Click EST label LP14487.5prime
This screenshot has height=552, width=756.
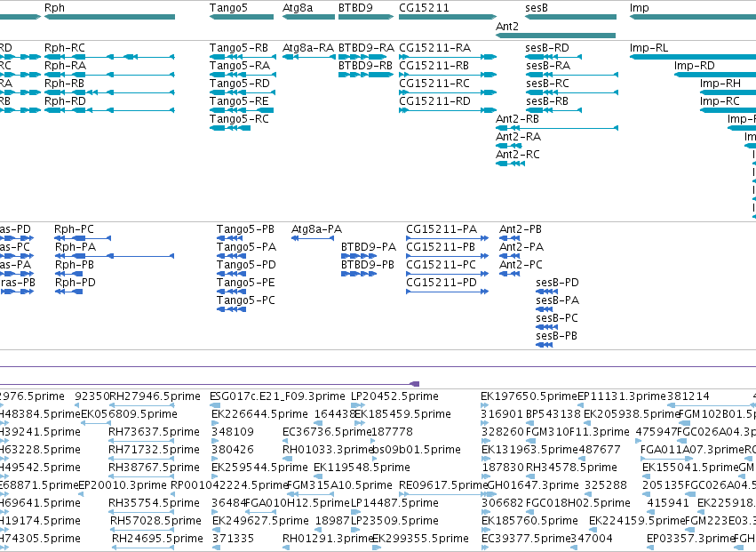pyautogui.click(x=394, y=503)
